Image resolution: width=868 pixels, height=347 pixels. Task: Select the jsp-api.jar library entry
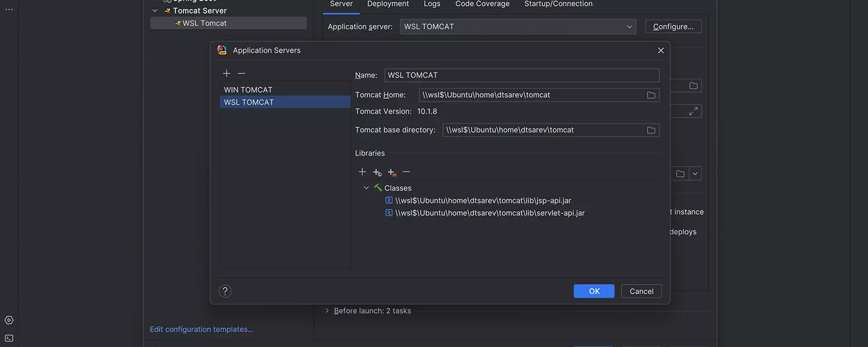[483, 201]
